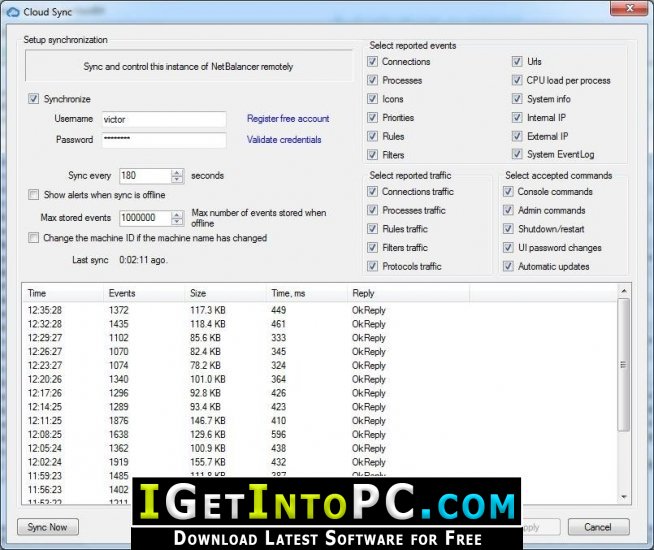
Task: Toggle Rules traffic checkbox
Action: (372, 229)
